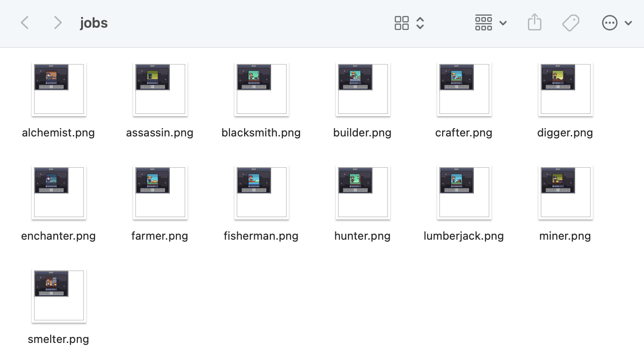Viewport: 644px width, 354px height.
Task: Click the Share toolbar icon
Action: click(x=534, y=23)
